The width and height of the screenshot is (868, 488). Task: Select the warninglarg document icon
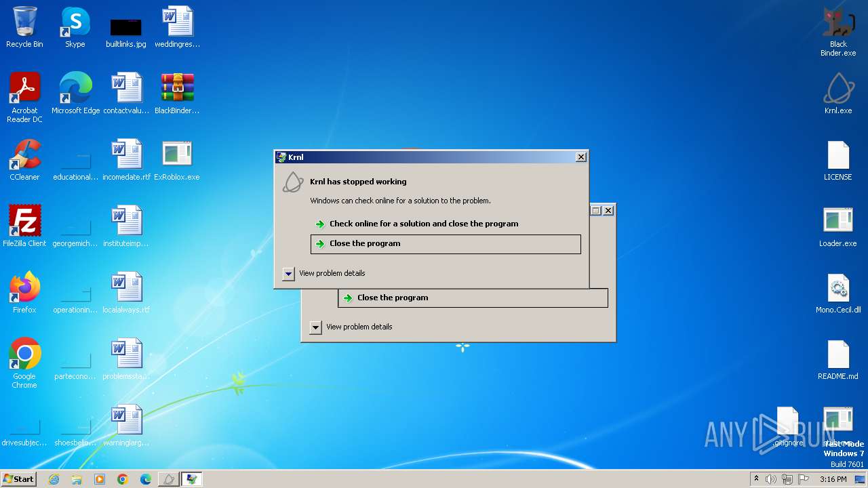pyautogui.click(x=126, y=426)
